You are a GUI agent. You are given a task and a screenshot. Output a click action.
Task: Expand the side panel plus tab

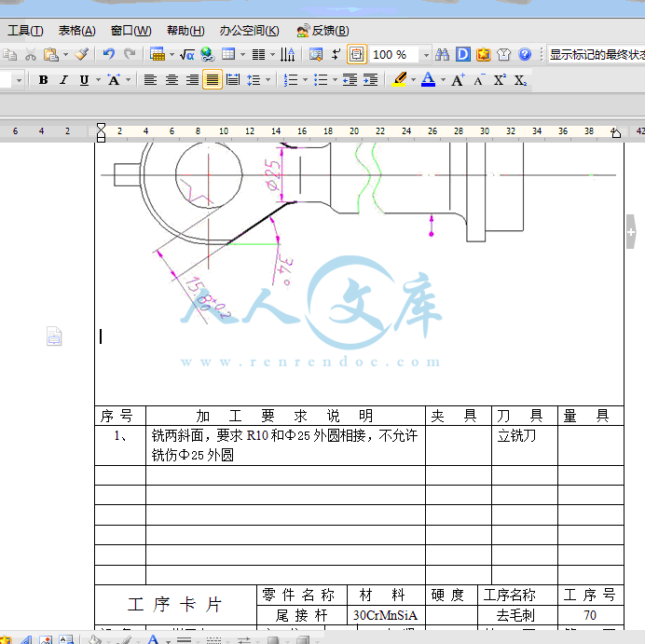tap(631, 231)
